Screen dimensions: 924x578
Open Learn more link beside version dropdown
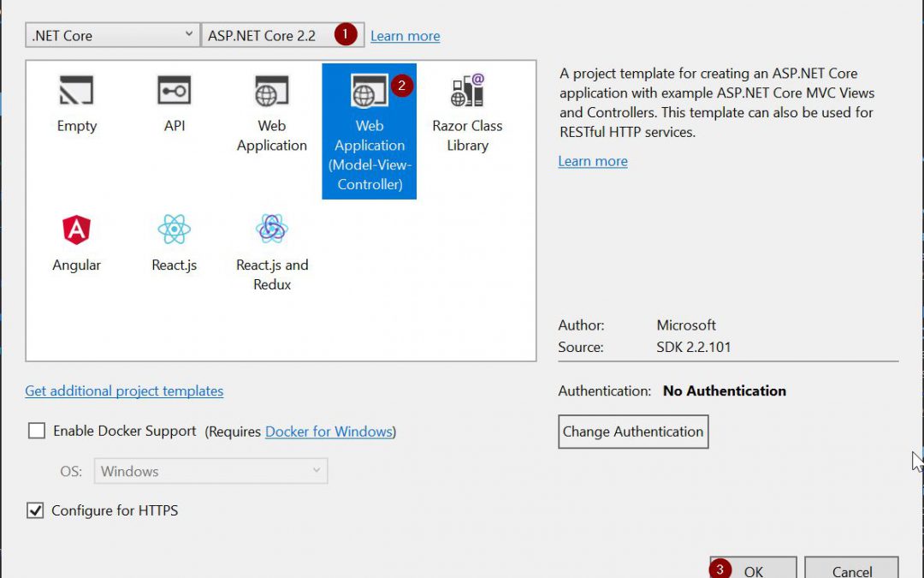[406, 36]
